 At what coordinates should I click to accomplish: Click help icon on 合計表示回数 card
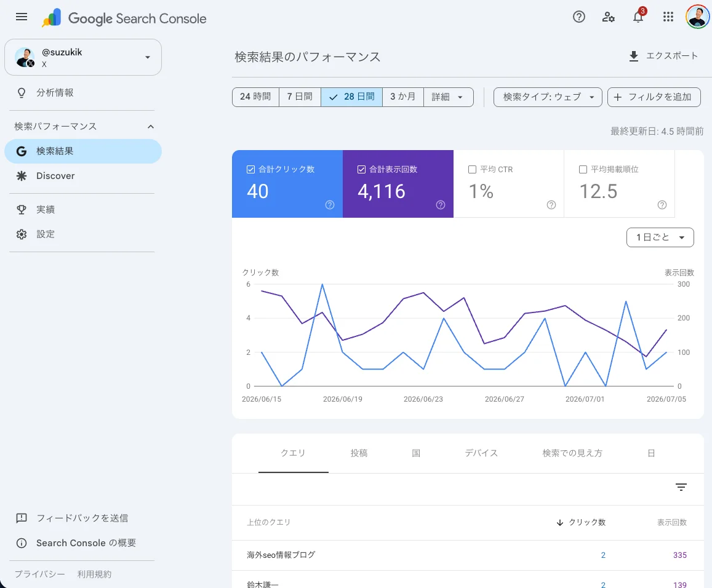click(x=441, y=205)
